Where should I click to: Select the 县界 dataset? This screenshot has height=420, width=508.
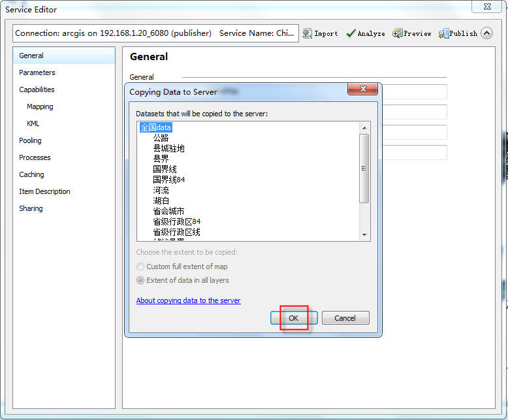click(x=161, y=159)
